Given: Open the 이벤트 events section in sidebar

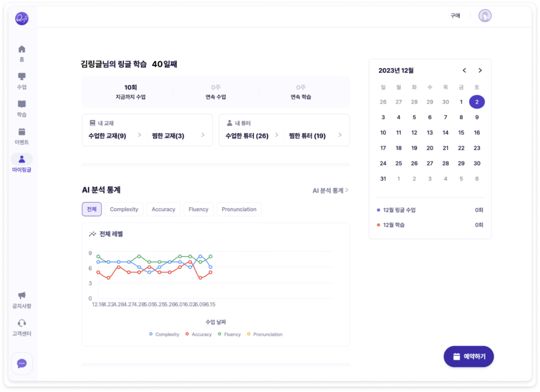Looking at the screenshot, I should pos(22,137).
